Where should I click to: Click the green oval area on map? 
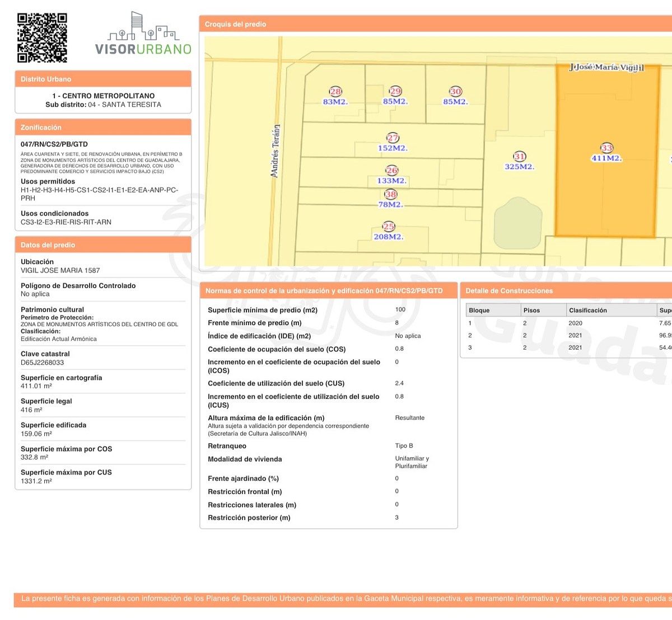pyautogui.click(x=518, y=223)
